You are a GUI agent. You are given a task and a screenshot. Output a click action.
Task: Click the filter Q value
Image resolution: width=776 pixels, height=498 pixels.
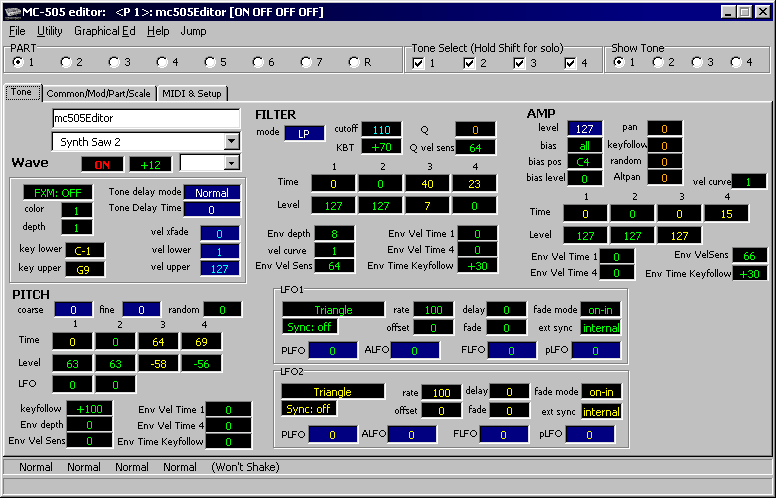(x=475, y=130)
